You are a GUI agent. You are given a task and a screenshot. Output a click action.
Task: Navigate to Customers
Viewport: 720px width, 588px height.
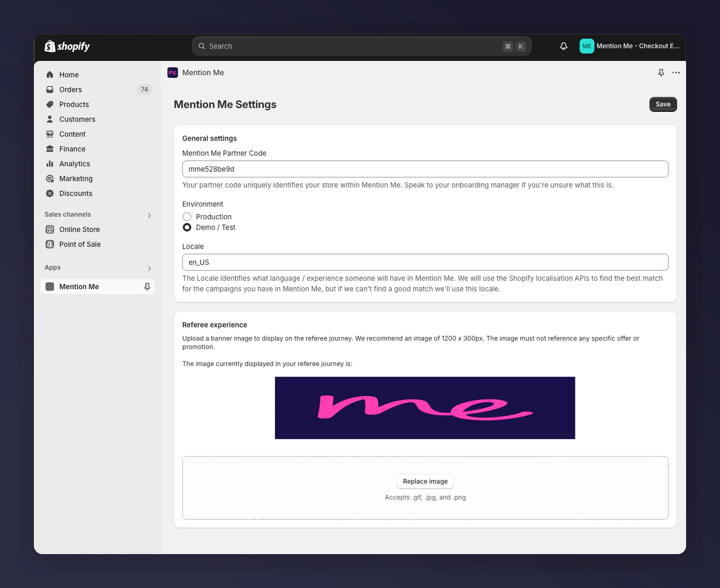(97, 119)
